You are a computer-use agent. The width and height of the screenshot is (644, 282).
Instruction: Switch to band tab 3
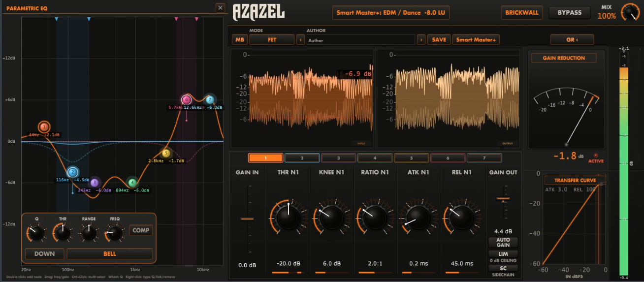click(339, 158)
